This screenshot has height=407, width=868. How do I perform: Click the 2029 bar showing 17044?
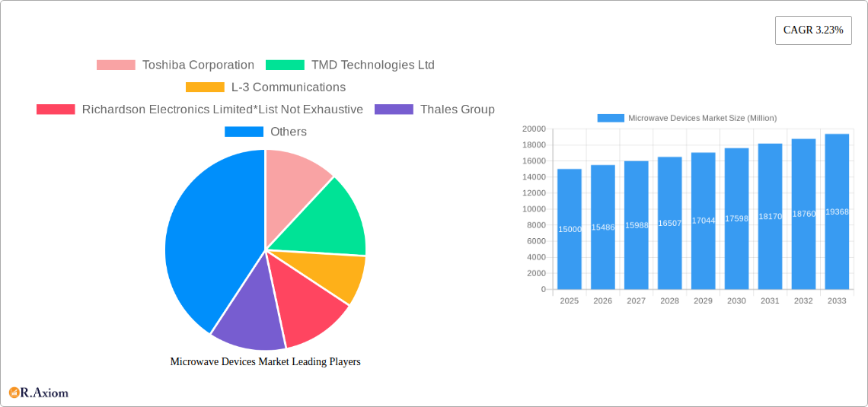pos(703,221)
